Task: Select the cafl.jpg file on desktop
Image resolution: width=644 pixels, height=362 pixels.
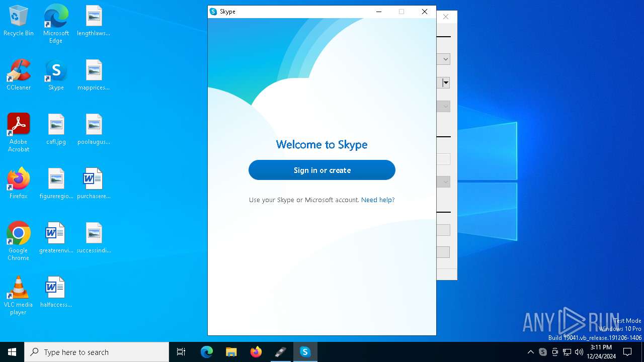Action: pyautogui.click(x=56, y=130)
